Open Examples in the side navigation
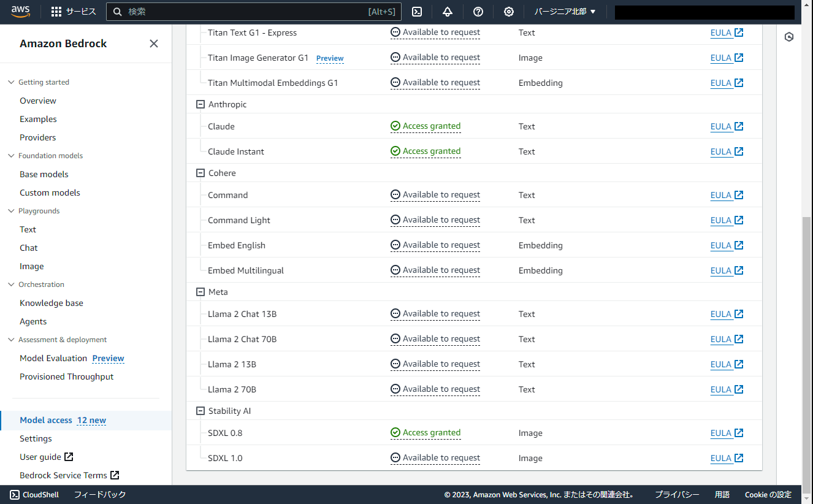The image size is (813, 504). point(38,119)
